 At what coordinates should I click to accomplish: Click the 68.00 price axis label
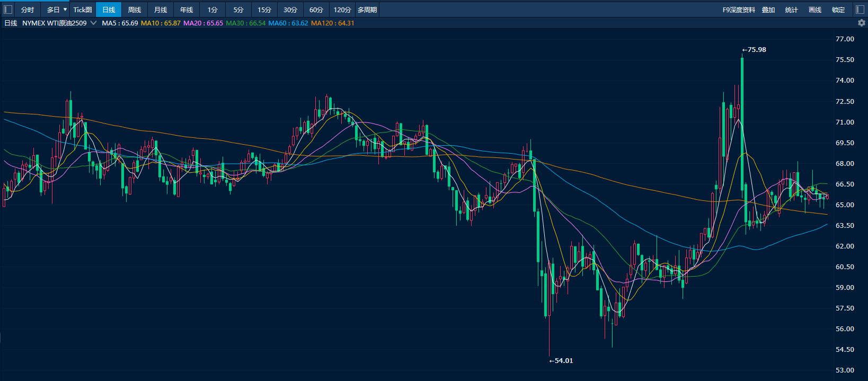[x=845, y=163]
